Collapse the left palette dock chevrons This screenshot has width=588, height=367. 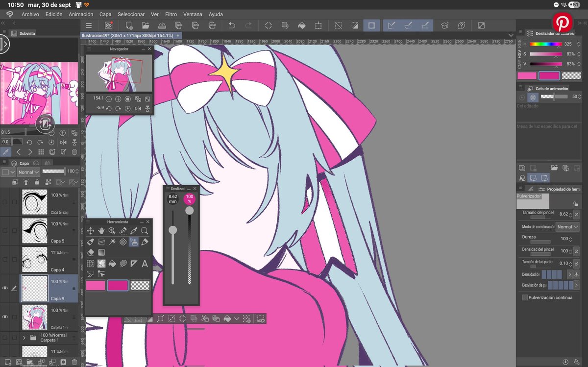pos(3,23)
